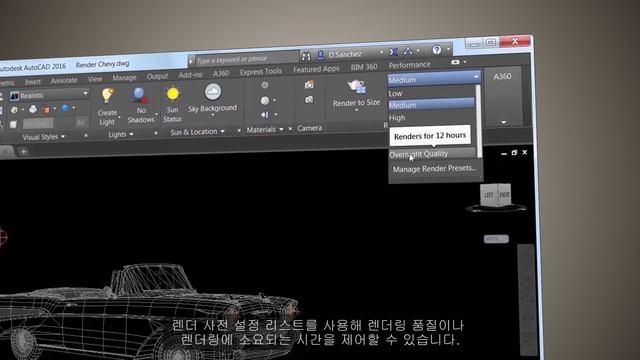Toggle the Sun Status icon
This screenshot has height=360, width=640.
173,94
